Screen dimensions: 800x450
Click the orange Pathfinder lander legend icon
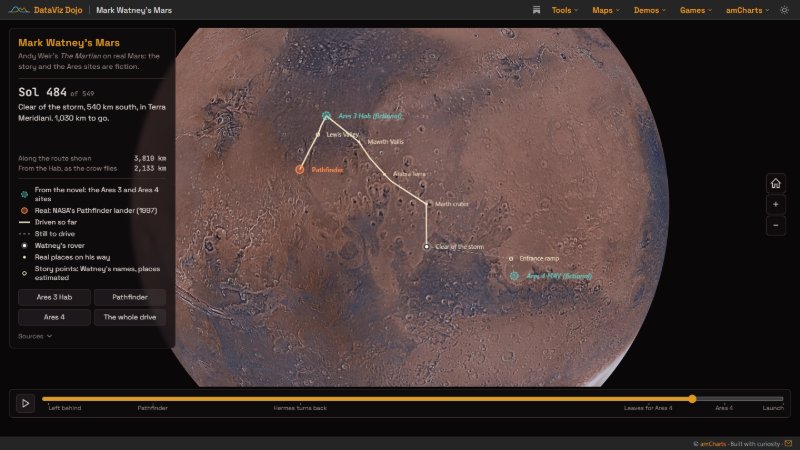click(24, 210)
